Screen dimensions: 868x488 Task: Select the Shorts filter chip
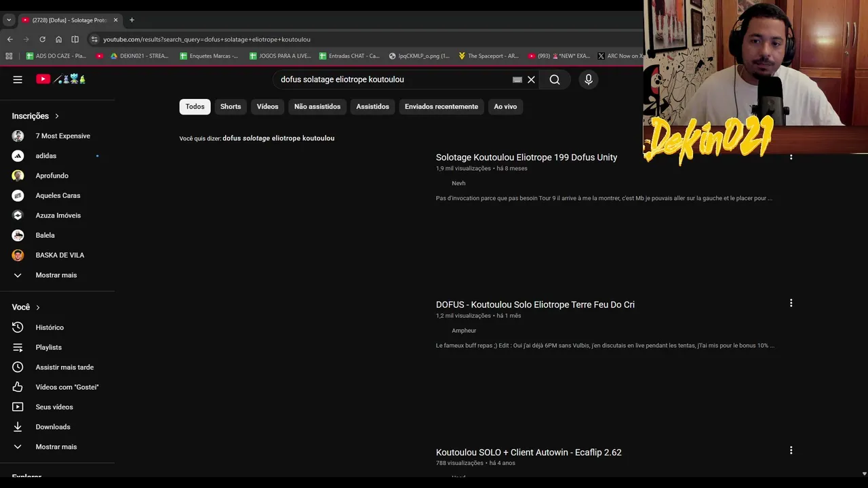point(231,106)
